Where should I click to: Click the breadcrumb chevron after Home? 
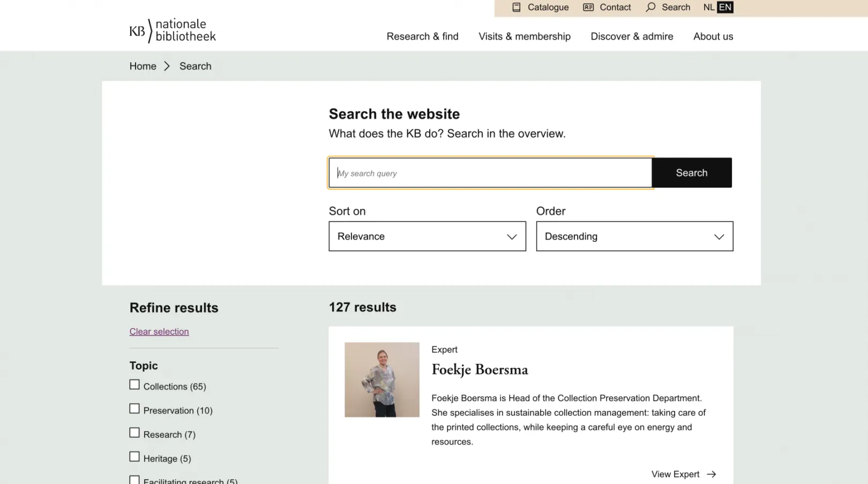click(x=167, y=66)
